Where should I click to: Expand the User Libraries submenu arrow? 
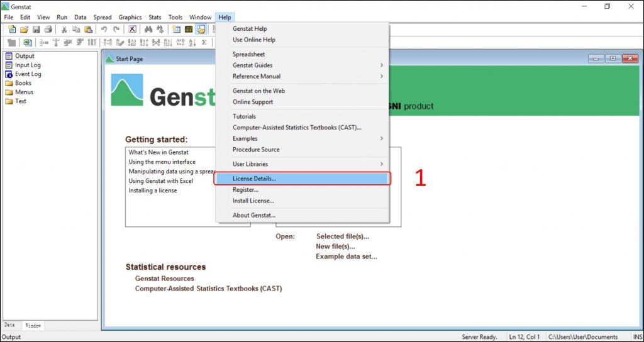(x=382, y=164)
